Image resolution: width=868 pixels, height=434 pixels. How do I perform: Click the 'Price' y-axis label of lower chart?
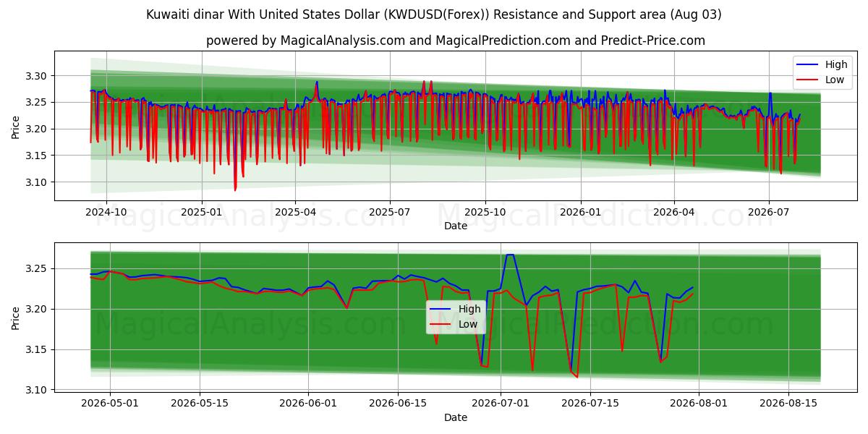16,318
